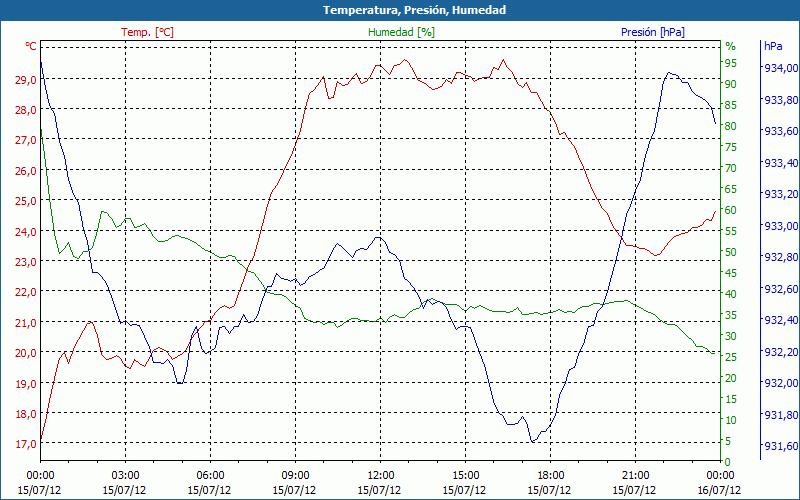The image size is (800, 500).
Task: Click the '932,00' pressure axis value
Action: (780, 383)
